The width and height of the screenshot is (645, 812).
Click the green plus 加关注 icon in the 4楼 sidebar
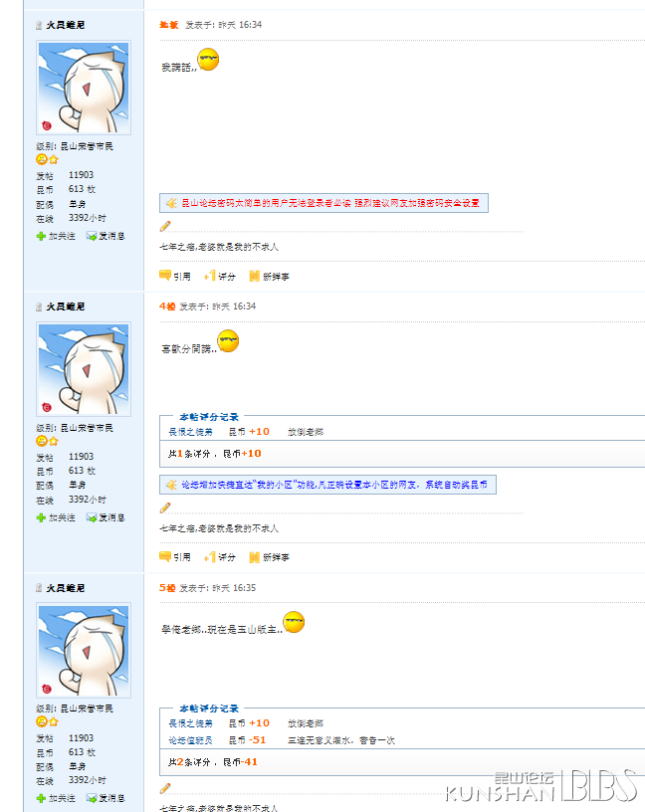(x=41, y=517)
